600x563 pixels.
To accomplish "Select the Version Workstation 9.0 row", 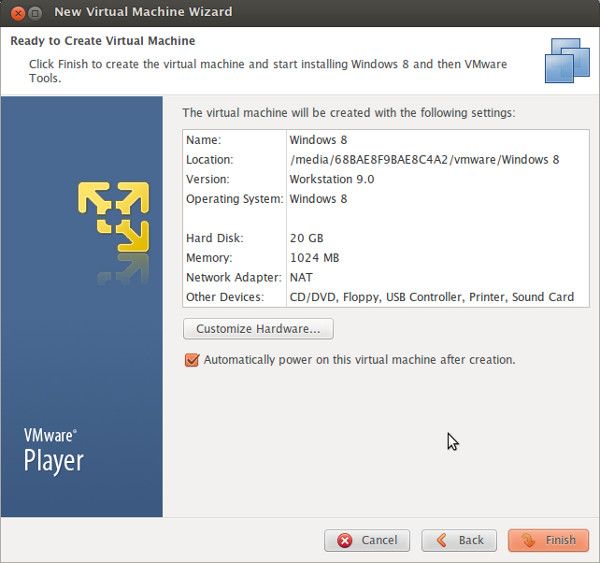I will (x=380, y=179).
